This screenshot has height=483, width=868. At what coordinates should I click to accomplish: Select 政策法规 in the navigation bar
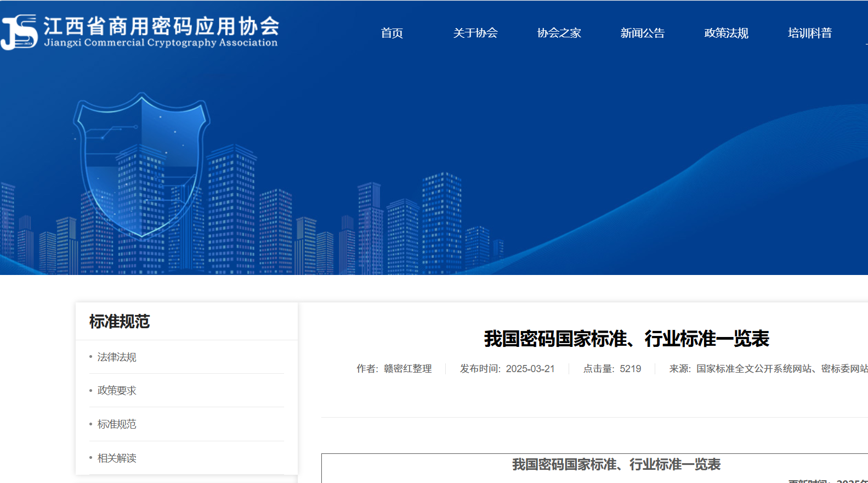(x=726, y=33)
